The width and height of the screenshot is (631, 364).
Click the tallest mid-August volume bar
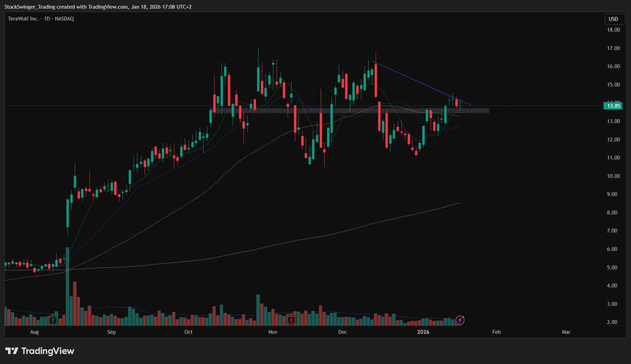(x=68, y=286)
